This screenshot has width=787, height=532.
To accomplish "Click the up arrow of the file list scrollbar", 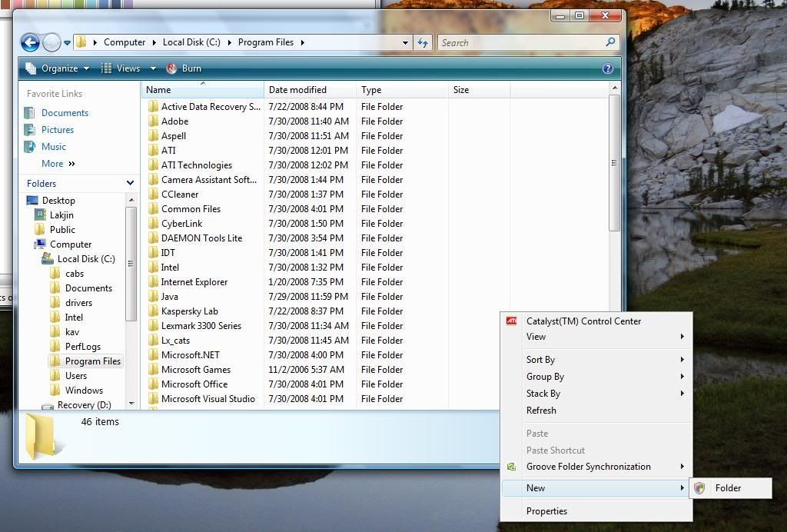I will [614, 88].
